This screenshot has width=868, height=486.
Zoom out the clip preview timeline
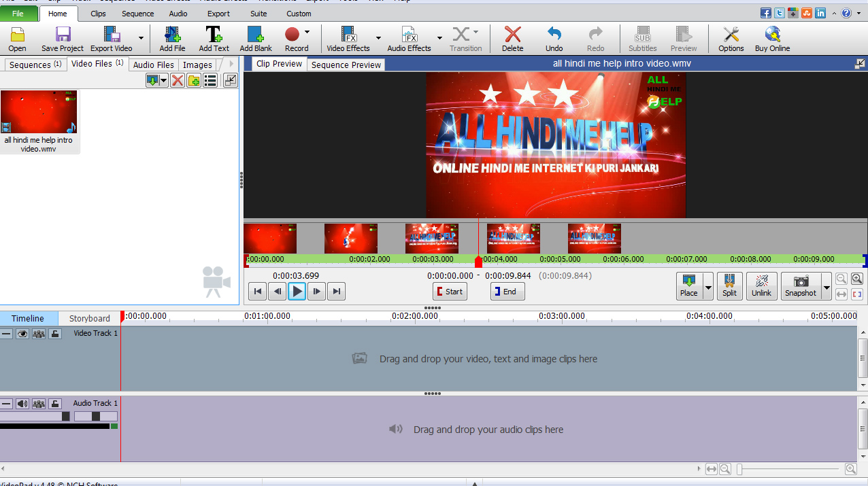pos(841,279)
